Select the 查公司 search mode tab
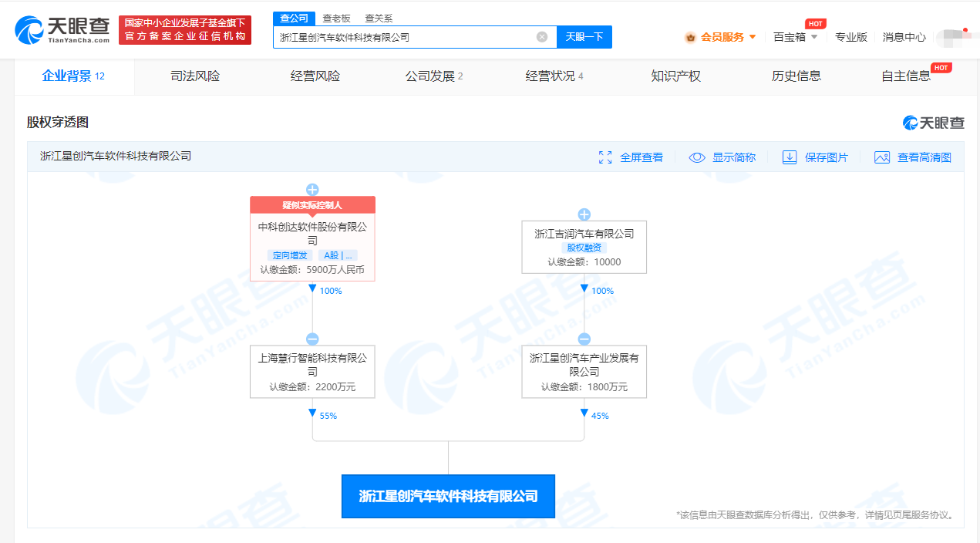 294,19
